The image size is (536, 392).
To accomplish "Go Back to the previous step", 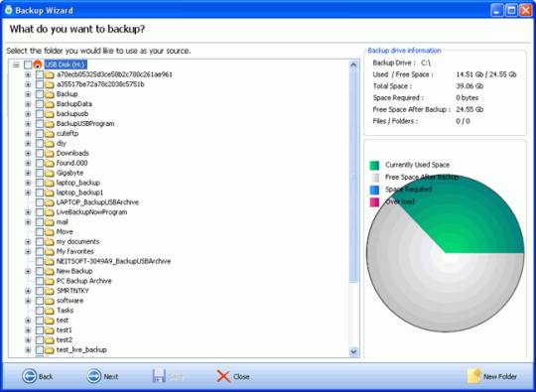I will click(x=38, y=376).
